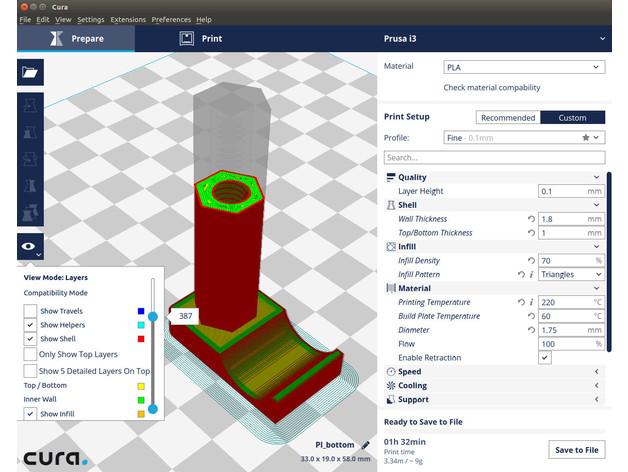The width and height of the screenshot is (628, 472).
Task: Toggle the Enable Retraction checkbox
Action: coord(545,357)
